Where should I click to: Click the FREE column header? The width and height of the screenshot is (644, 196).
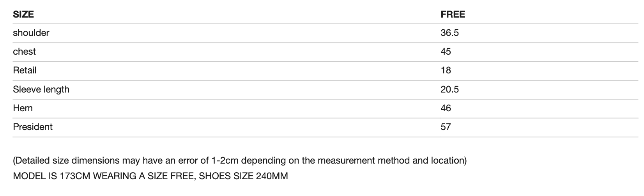(x=453, y=14)
